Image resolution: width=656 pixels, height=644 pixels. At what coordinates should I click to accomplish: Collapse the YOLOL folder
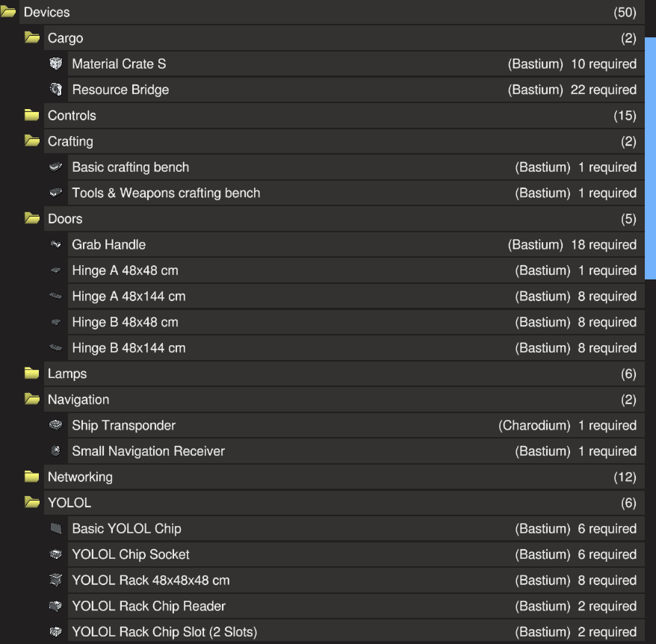point(32,503)
